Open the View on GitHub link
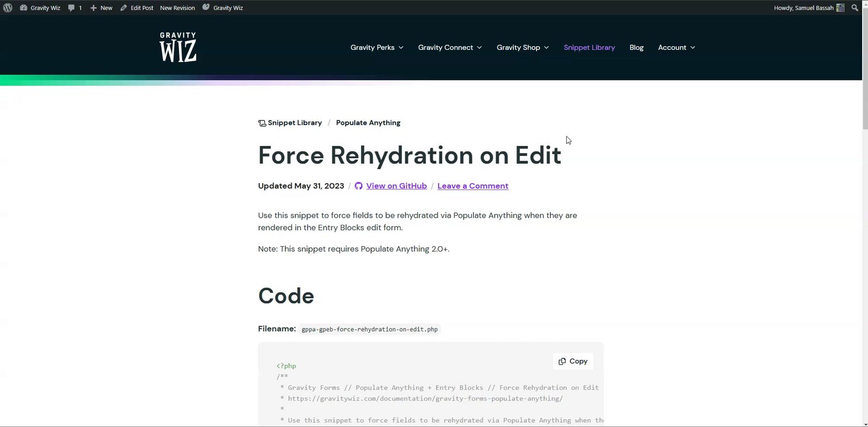The image size is (868, 427). (x=397, y=186)
